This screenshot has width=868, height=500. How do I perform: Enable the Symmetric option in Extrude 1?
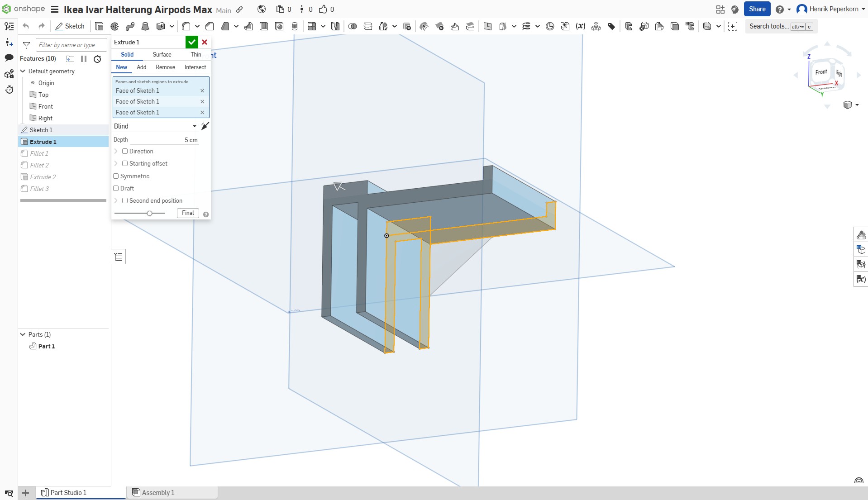[x=116, y=176]
